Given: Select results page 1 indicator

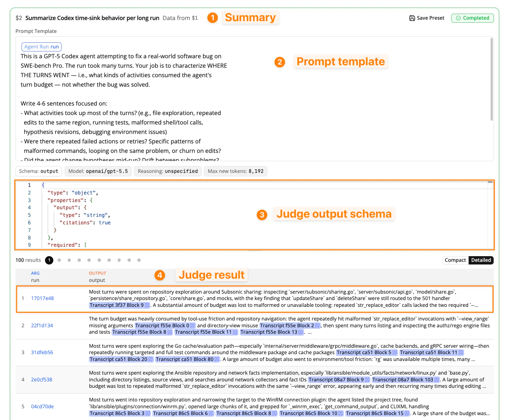Looking at the screenshot, I should point(49,260).
